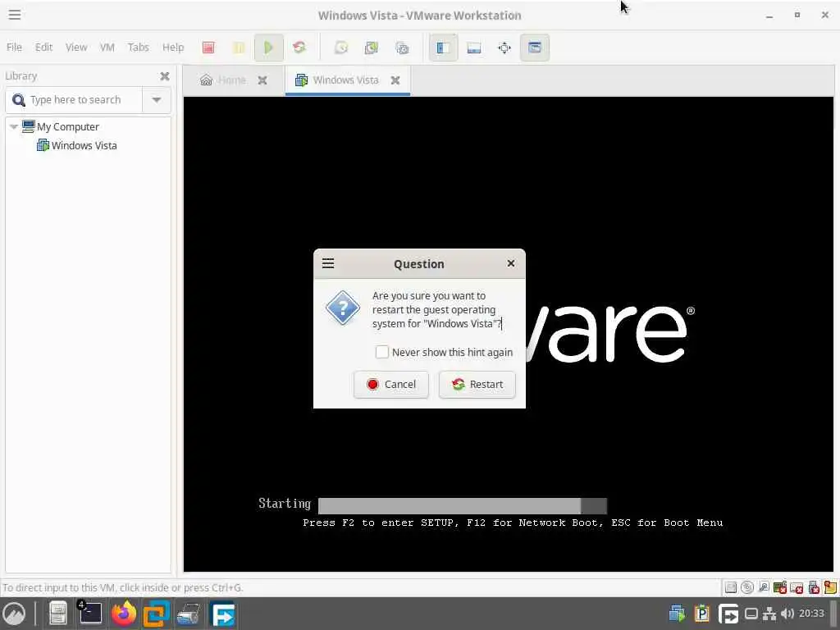
Task: Click the 20:33 clock in the tray
Action: 811,614
